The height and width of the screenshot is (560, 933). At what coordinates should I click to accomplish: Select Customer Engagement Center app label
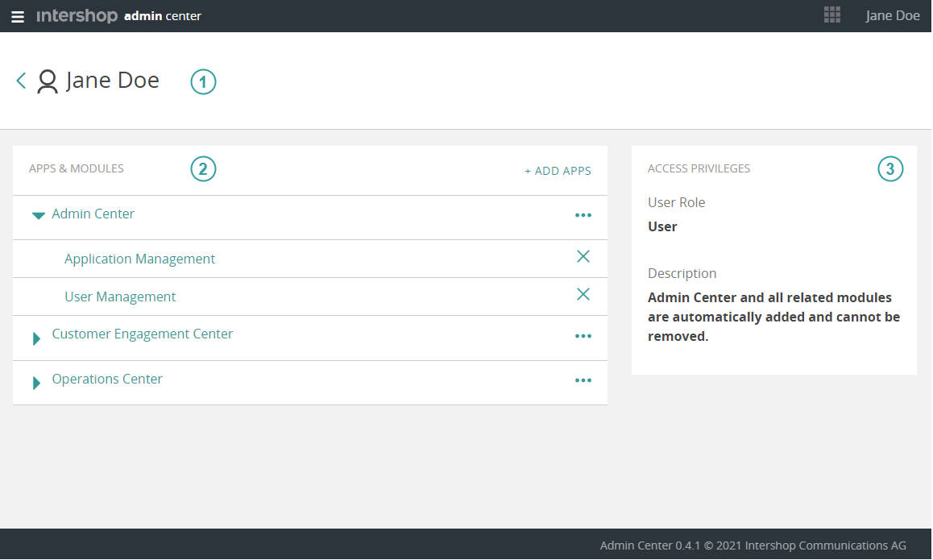point(143,334)
